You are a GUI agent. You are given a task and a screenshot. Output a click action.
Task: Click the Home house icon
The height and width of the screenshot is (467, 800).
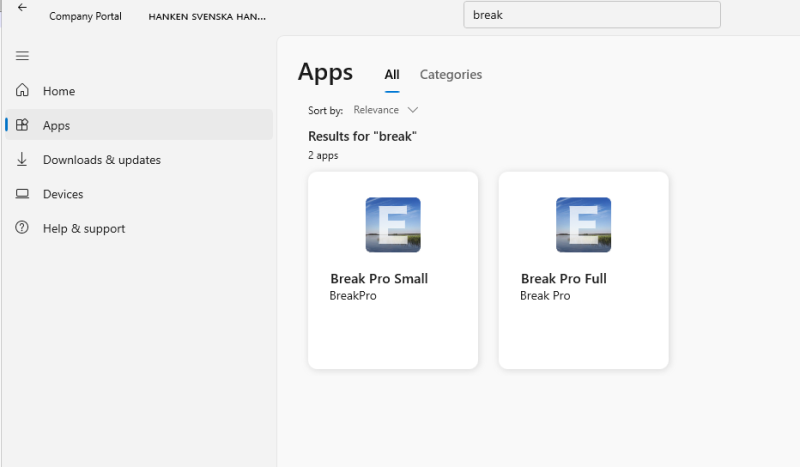click(22, 90)
